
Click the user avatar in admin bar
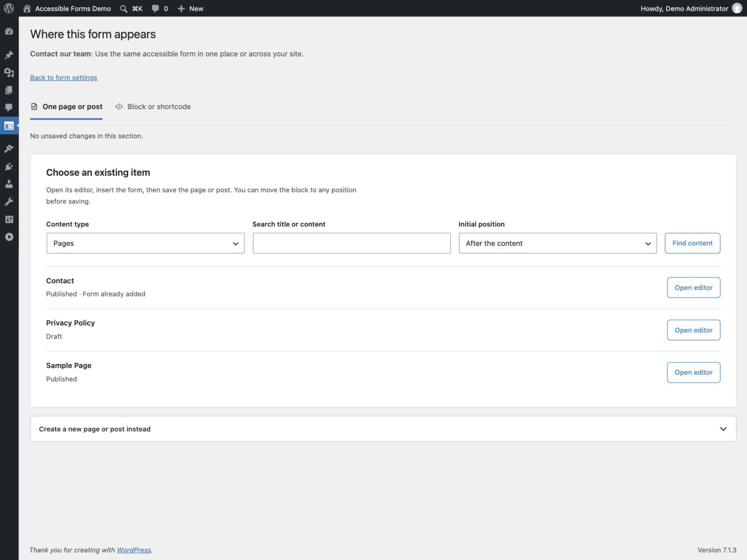(737, 8)
